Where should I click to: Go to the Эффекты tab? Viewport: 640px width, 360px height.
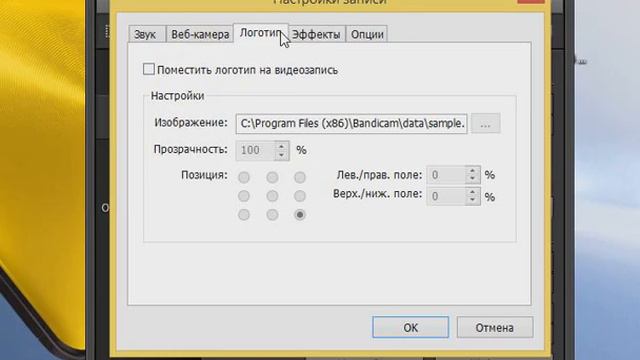[x=316, y=34]
